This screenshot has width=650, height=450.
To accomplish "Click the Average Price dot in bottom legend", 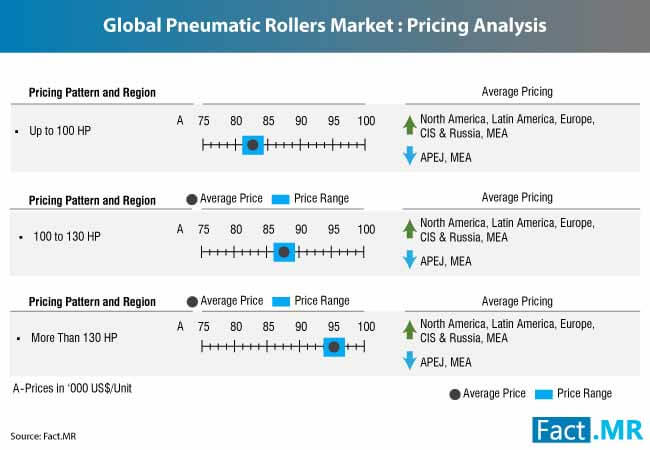I will point(455,394).
